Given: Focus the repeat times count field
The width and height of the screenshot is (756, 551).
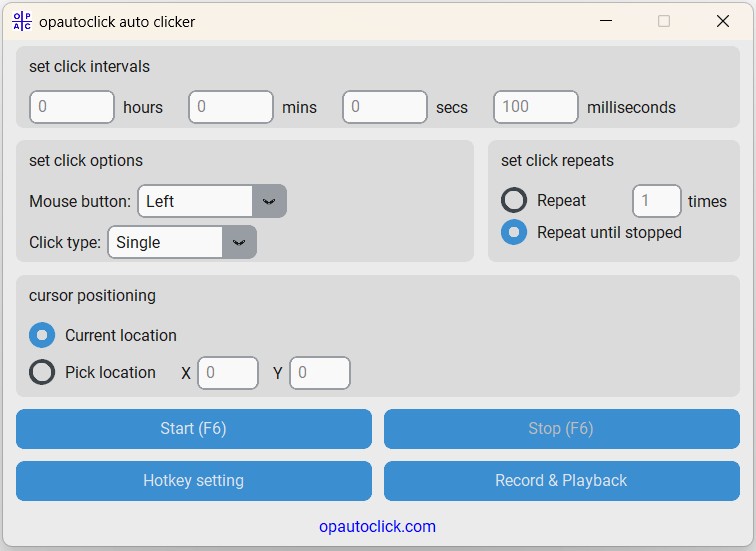Looking at the screenshot, I should pos(657,201).
